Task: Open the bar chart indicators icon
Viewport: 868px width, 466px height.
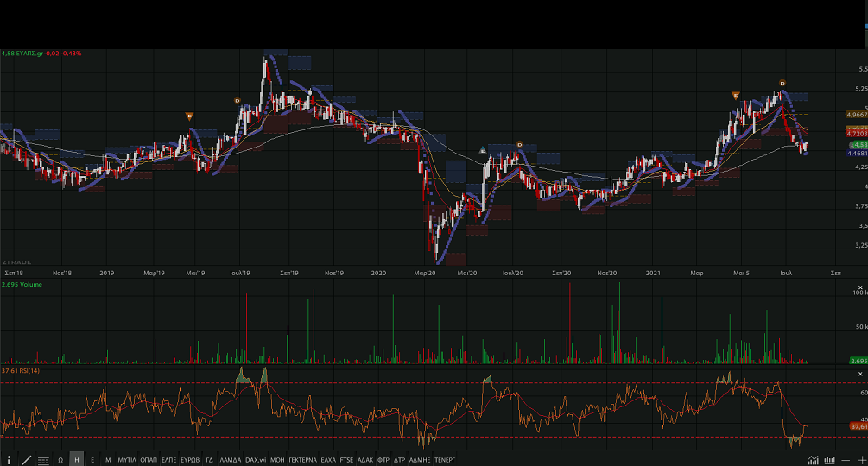Action: click(x=829, y=460)
